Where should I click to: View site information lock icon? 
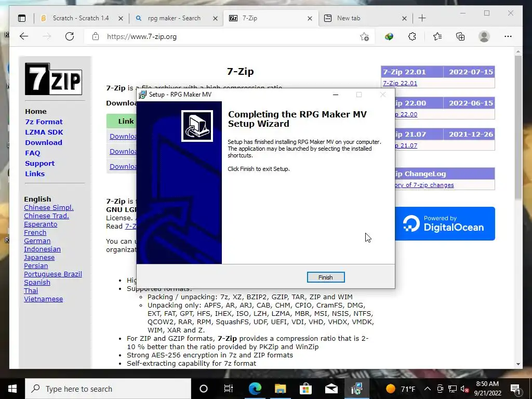[x=96, y=36]
